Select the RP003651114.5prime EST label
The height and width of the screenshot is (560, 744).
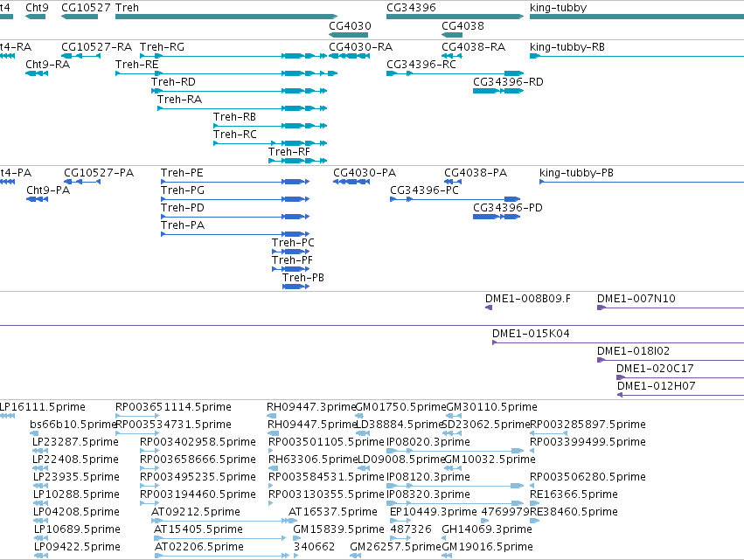pos(173,407)
